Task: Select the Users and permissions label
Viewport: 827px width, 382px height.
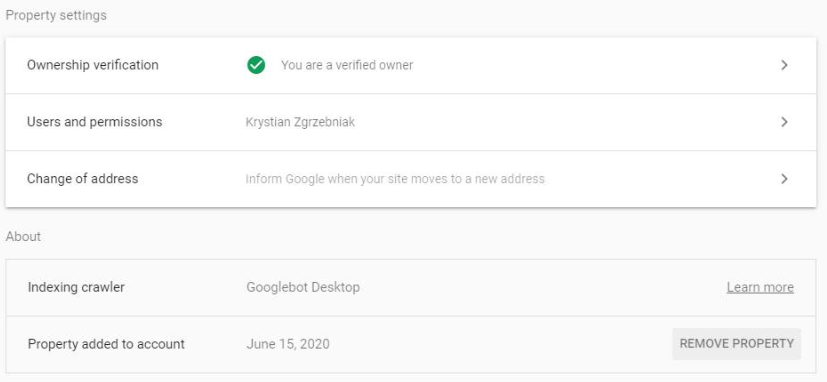Action: [94, 122]
